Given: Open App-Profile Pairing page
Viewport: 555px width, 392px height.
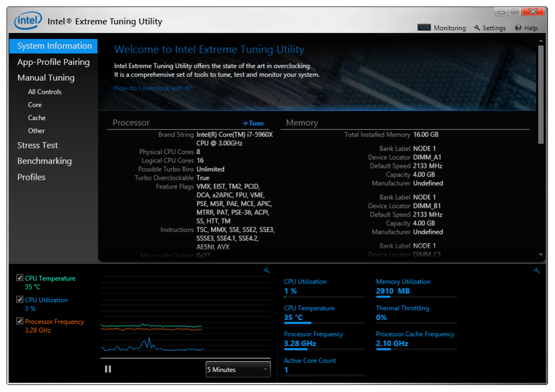Looking at the screenshot, I should (x=53, y=62).
